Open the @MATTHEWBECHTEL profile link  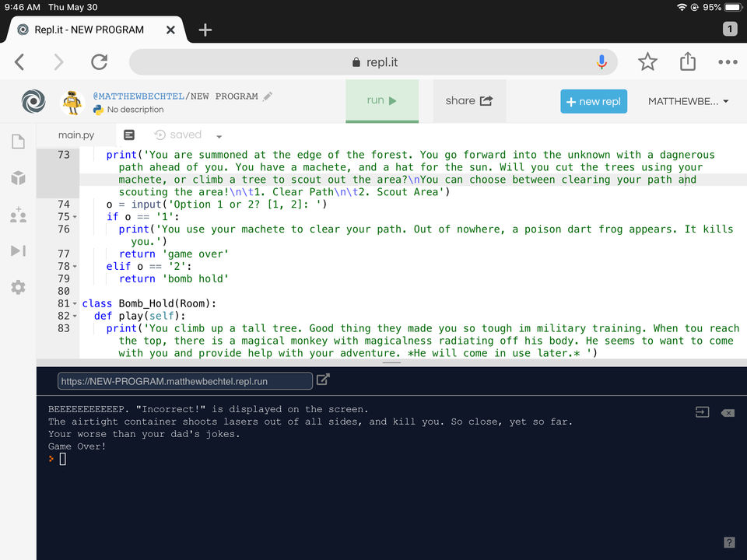139,96
